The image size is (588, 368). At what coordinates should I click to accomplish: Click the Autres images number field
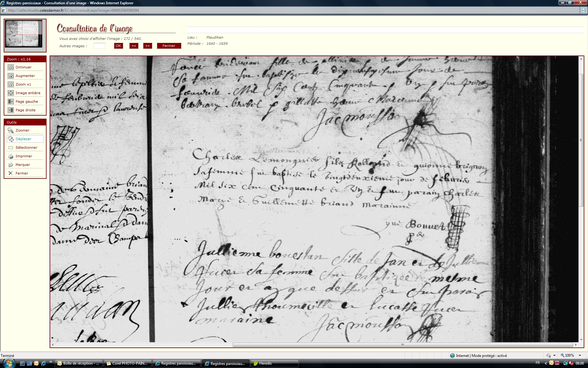99,46
